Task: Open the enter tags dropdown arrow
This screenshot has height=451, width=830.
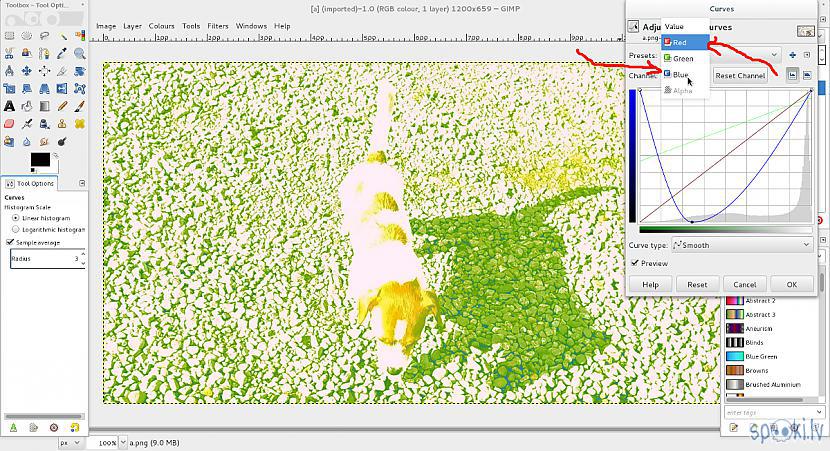Action: [819, 412]
